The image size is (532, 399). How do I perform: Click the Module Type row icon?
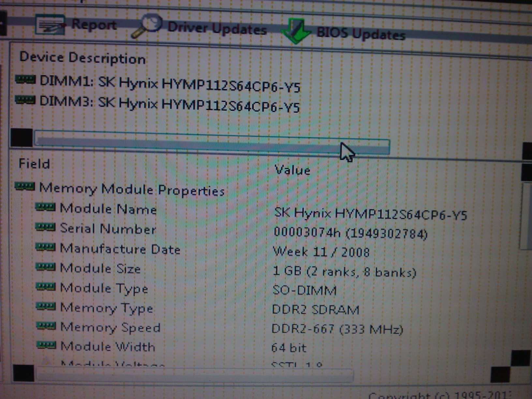[46, 287]
